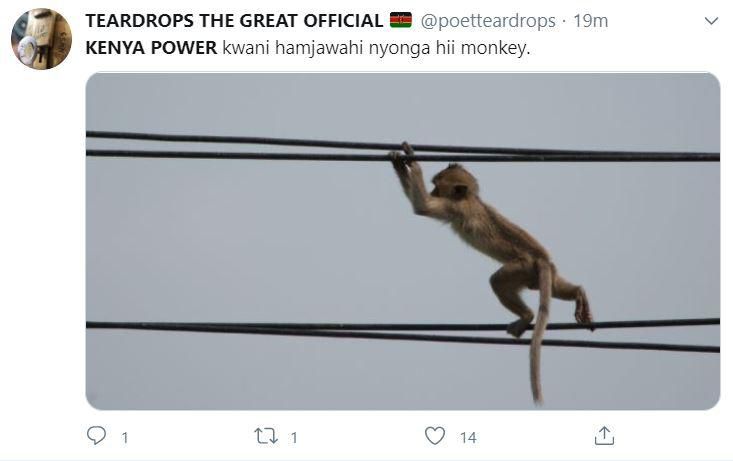Open TEARDROPS THE GREAT OFFICIAL profile name
The width and height of the screenshot is (733, 461).
[234, 21]
